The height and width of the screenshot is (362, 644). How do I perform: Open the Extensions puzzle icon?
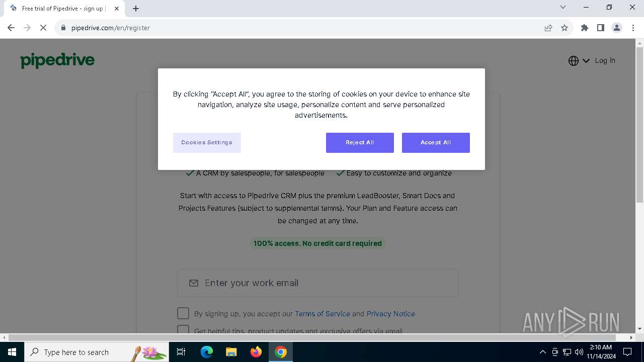pos(585,28)
